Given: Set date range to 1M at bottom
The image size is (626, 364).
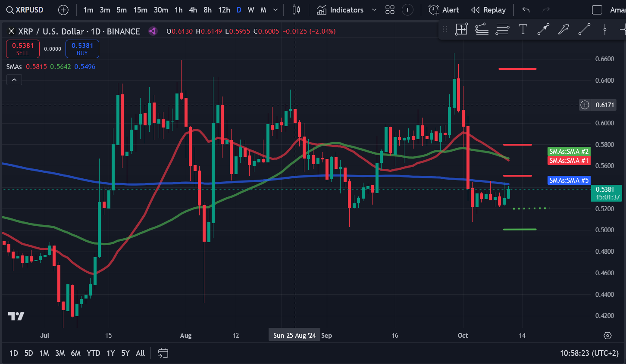Looking at the screenshot, I should click(x=44, y=353).
